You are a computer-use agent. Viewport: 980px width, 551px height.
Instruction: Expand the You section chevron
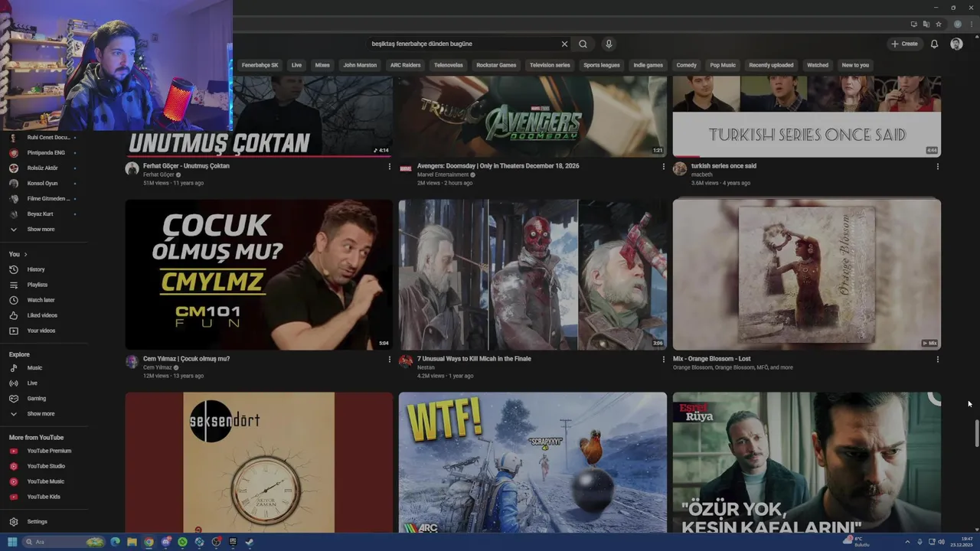pyautogui.click(x=25, y=254)
